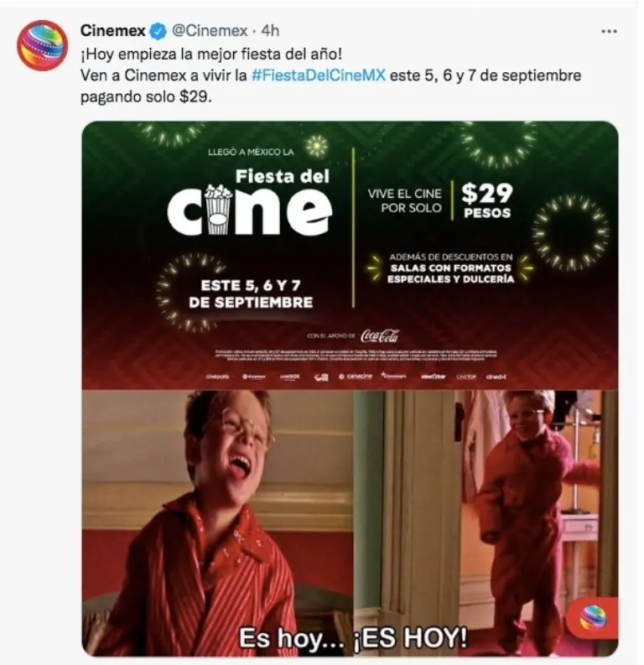
Task: Open the three-dot more options menu
Action: tap(609, 31)
